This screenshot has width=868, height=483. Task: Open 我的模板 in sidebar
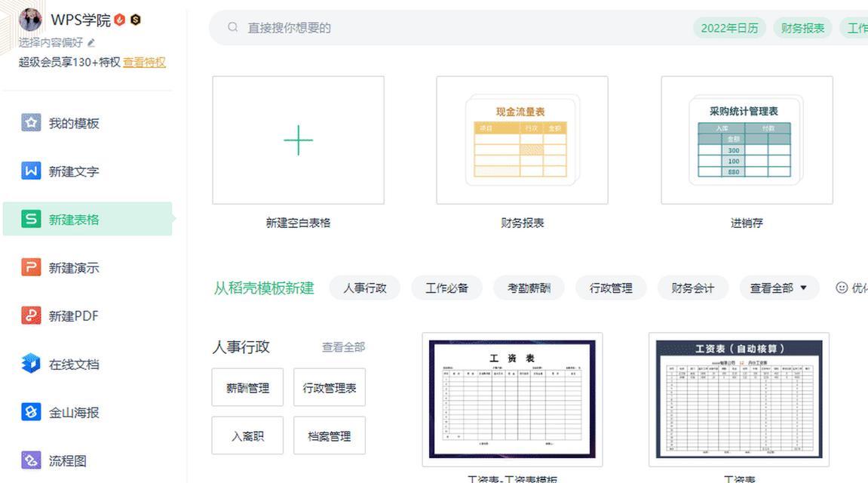pyautogui.click(x=87, y=123)
